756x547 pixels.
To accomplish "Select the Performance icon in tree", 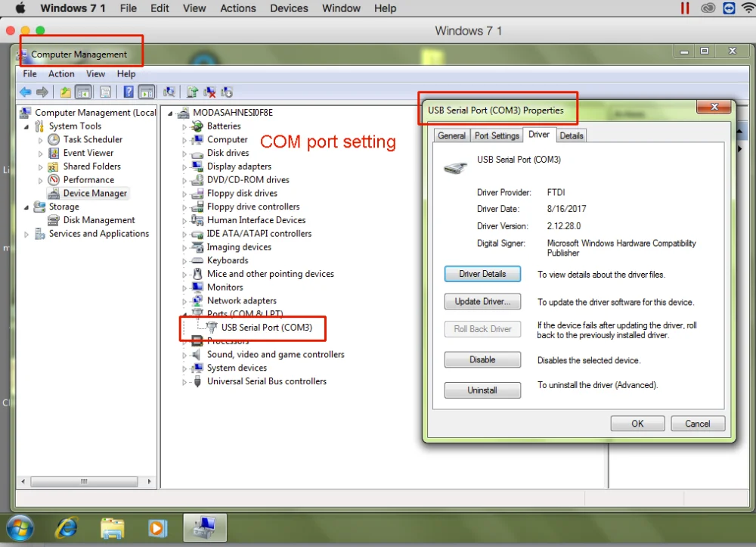I will (x=54, y=180).
